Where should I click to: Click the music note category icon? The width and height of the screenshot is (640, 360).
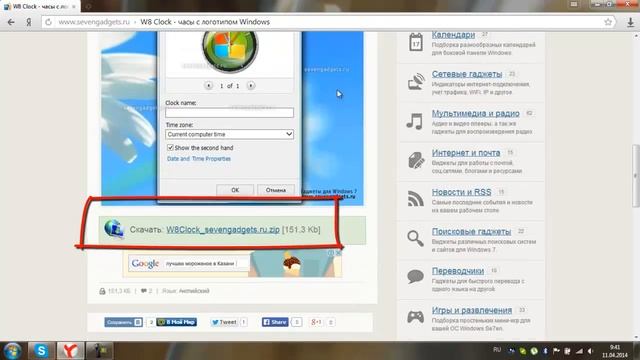tap(414, 121)
